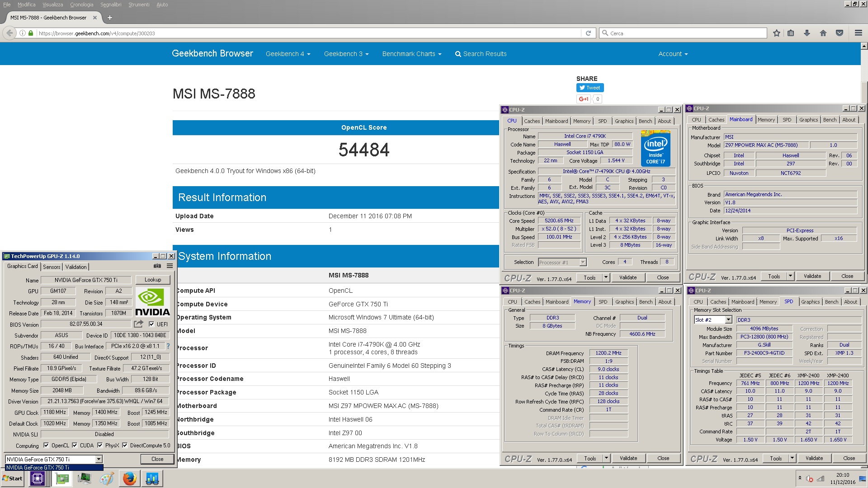Open the Firefox downloads arrow icon
The image size is (868, 488).
point(807,33)
